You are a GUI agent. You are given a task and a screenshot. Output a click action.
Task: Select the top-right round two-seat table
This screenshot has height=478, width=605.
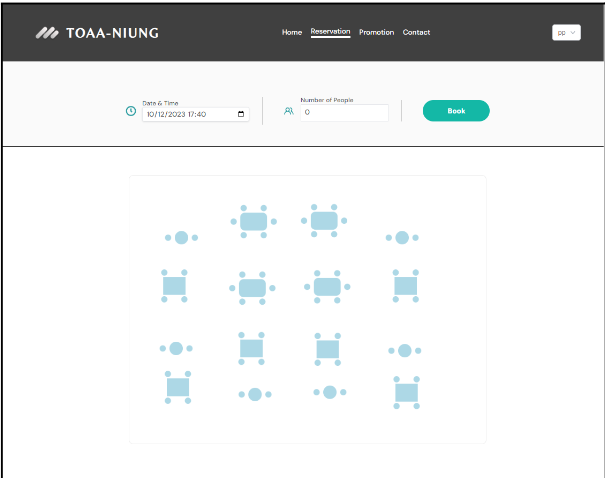point(402,238)
